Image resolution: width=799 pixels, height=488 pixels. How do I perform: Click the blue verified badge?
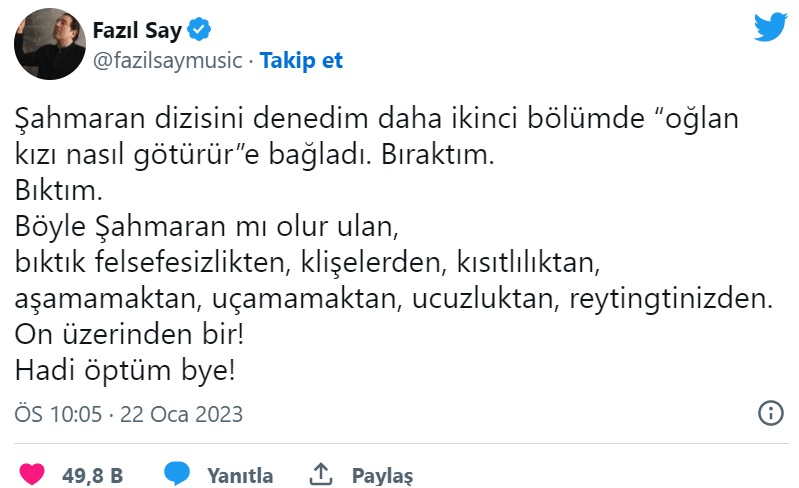[200, 31]
